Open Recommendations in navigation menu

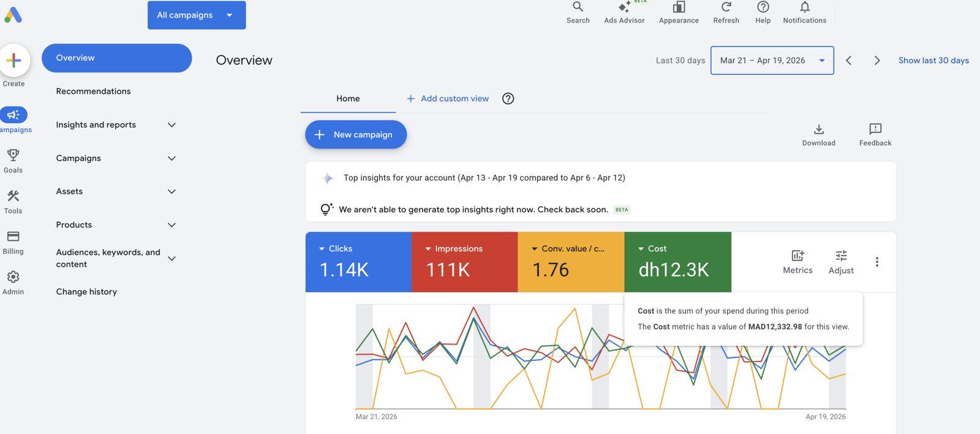click(x=93, y=91)
